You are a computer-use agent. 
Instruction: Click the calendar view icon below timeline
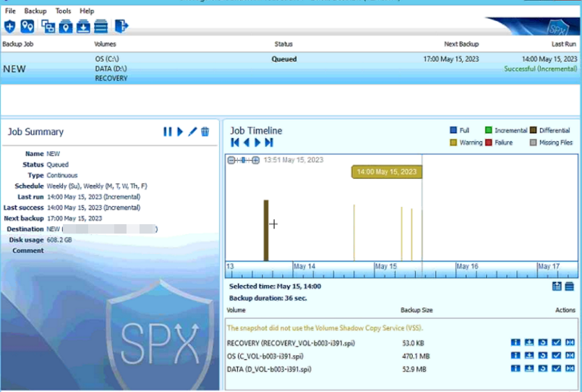(x=557, y=286)
